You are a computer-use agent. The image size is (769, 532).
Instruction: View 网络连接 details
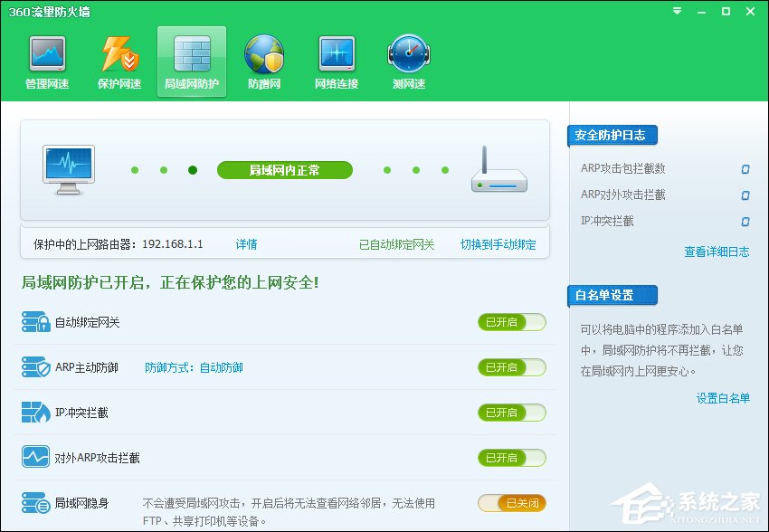pos(336,61)
